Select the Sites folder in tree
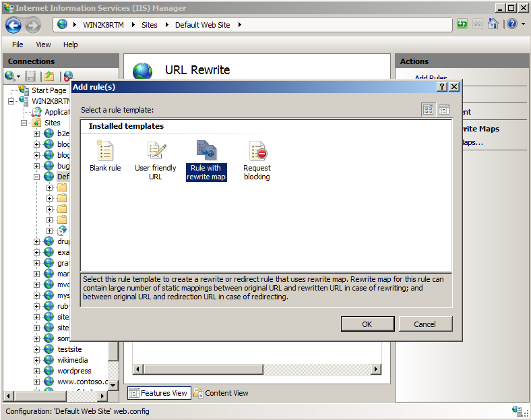The width and height of the screenshot is (531, 420). click(x=52, y=123)
